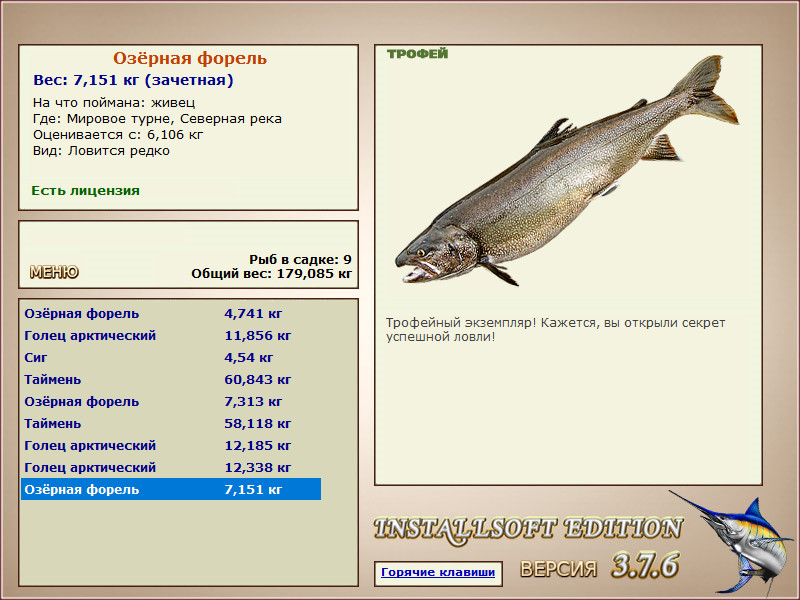Click the Рыб в садке: 9 text
Viewport: 800px width, 600px height.
click(x=301, y=259)
